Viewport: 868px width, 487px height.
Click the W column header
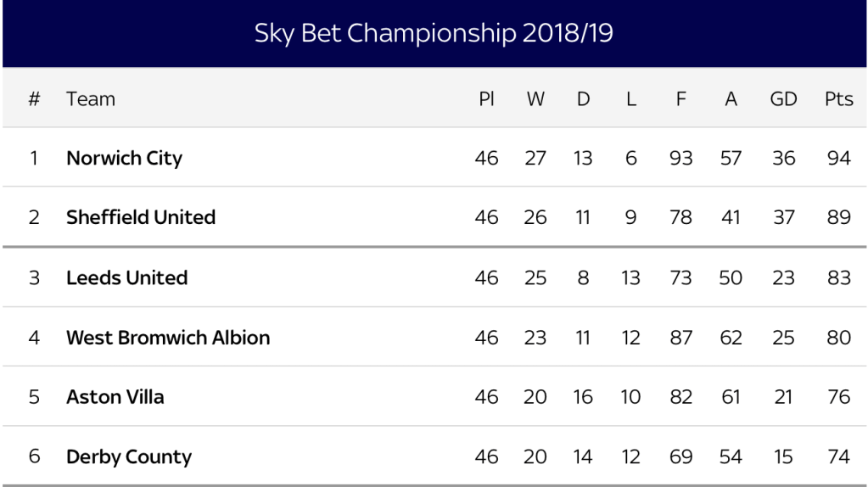[x=535, y=98]
